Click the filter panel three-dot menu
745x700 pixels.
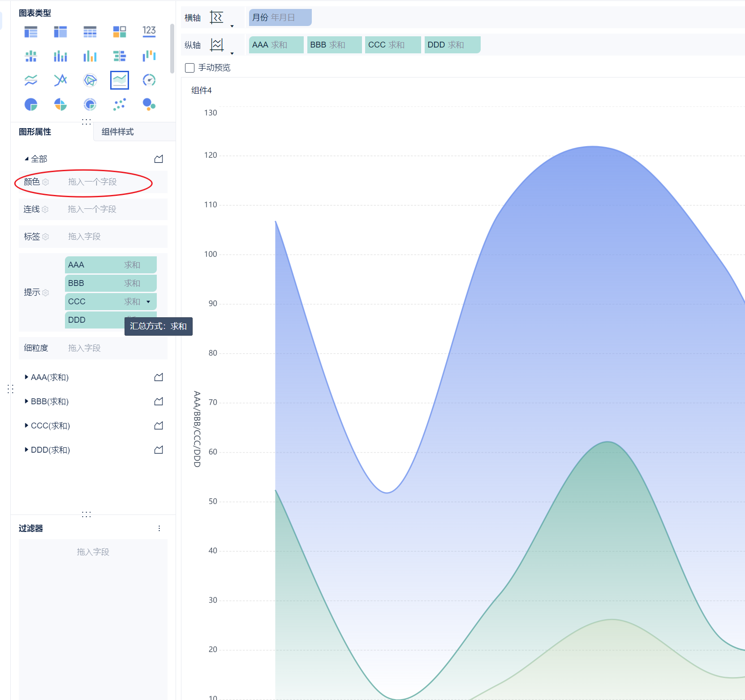tap(159, 528)
